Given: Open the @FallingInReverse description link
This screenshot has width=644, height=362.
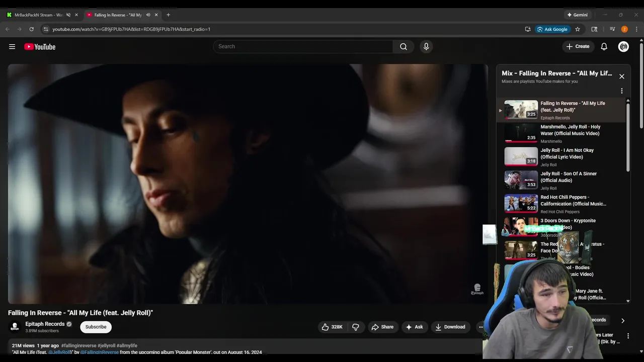Looking at the screenshot, I should (100, 352).
